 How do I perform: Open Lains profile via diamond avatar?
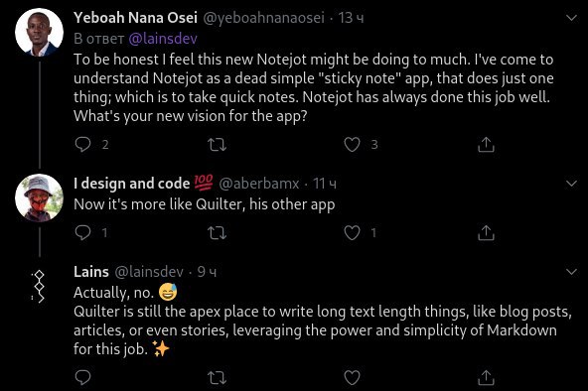pos(39,287)
